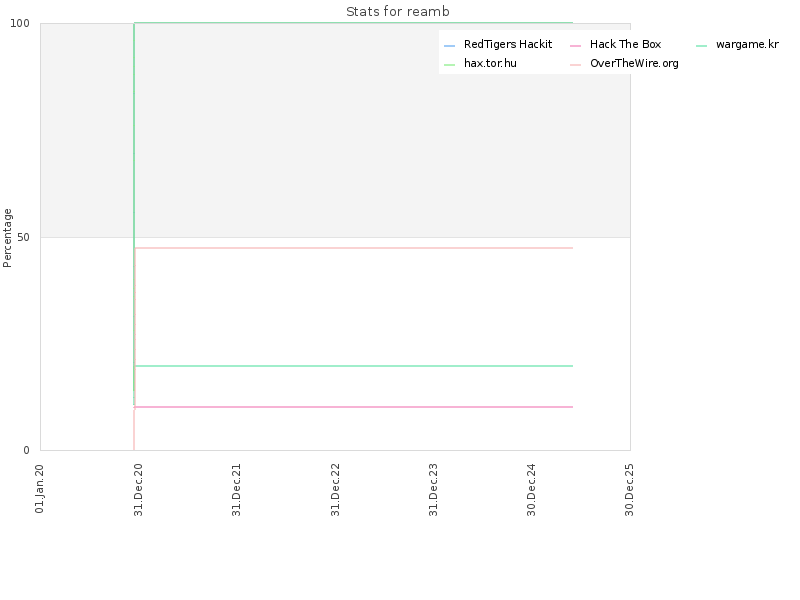Click the Percentage y-axis label

(x=7, y=238)
